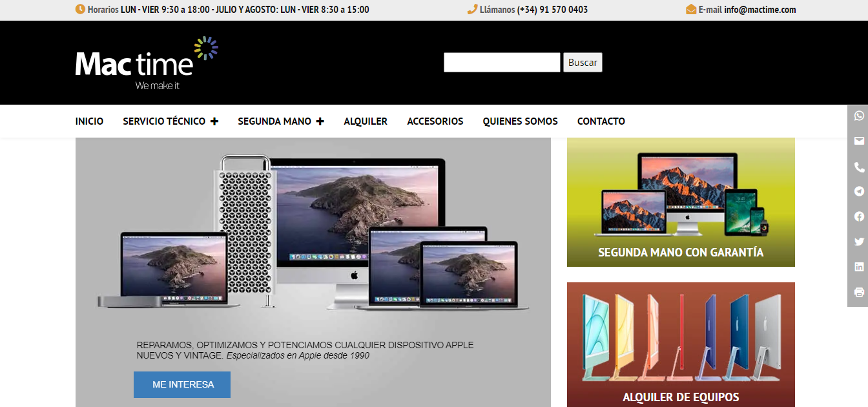Click the Mactime logo

click(x=147, y=63)
